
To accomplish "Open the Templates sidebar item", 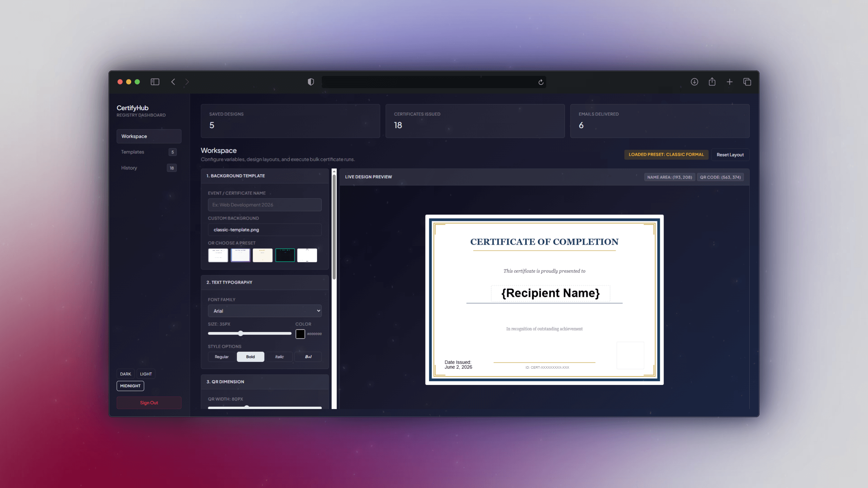I will (149, 152).
